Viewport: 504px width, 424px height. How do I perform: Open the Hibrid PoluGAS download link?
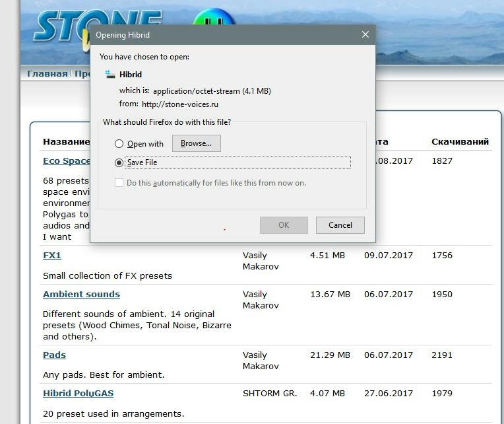click(x=78, y=394)
